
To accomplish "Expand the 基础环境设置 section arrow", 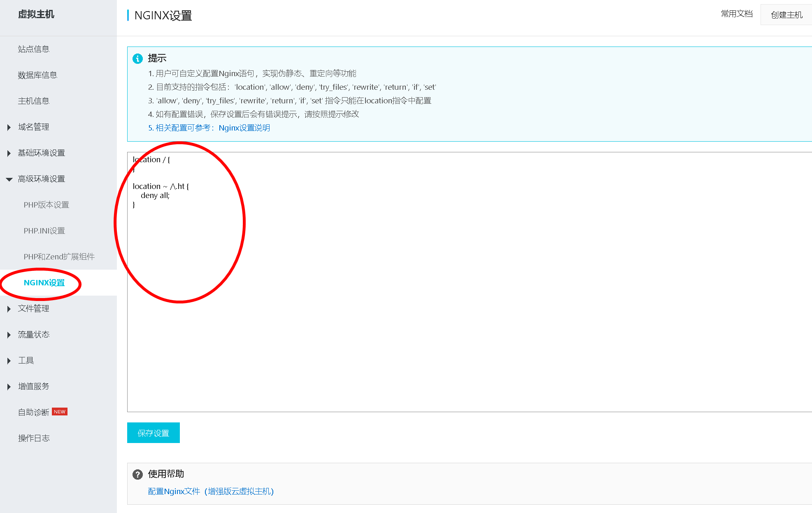I will pos(9,153).
